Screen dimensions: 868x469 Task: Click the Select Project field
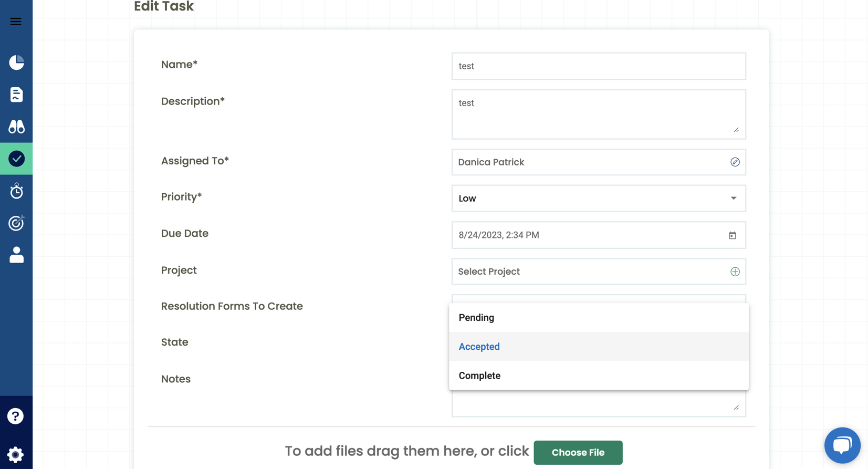[x=599, y=272]
